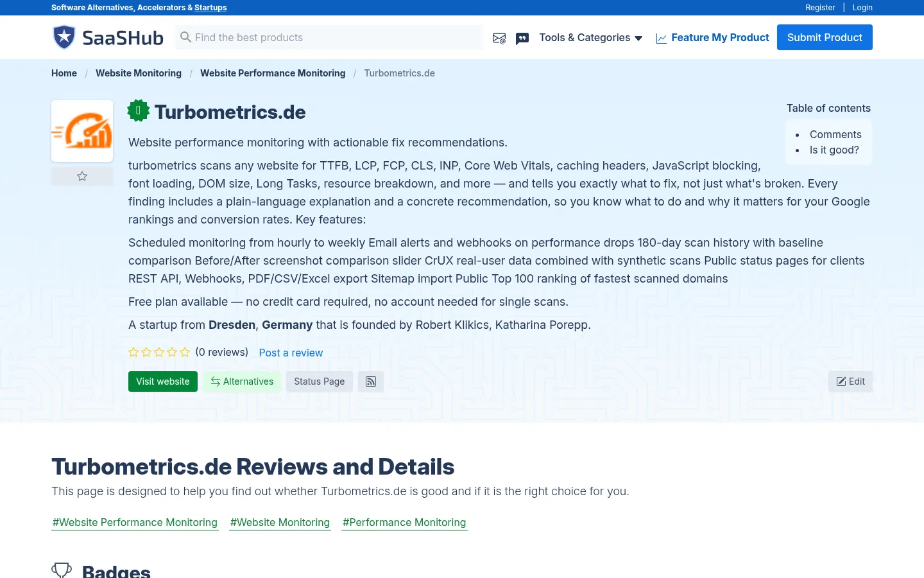Click the Turbometrics.de logo thumbnail
The height and width of the screenshot is (578, 924).
point(82,131)
